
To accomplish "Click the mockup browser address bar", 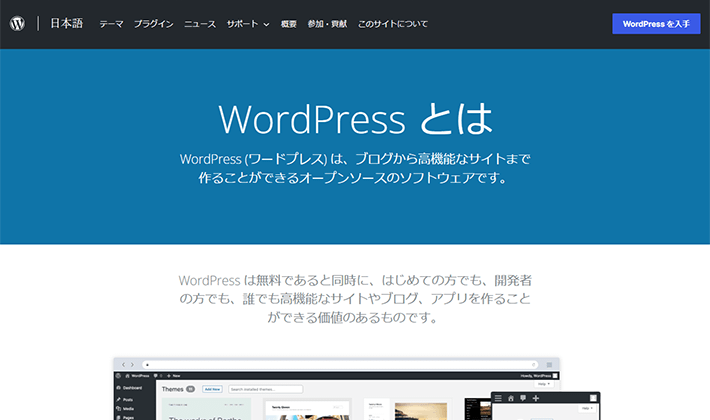I will [x=340, y=364].
